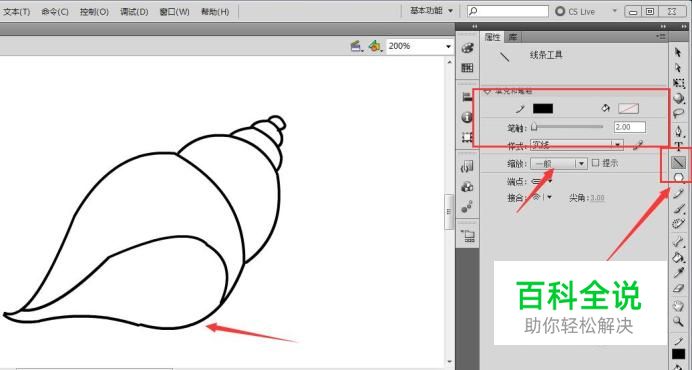Viewport: 692px width, 370px height.
Task: Click the edit stroke style pencil icon
Action: (638, 145)
